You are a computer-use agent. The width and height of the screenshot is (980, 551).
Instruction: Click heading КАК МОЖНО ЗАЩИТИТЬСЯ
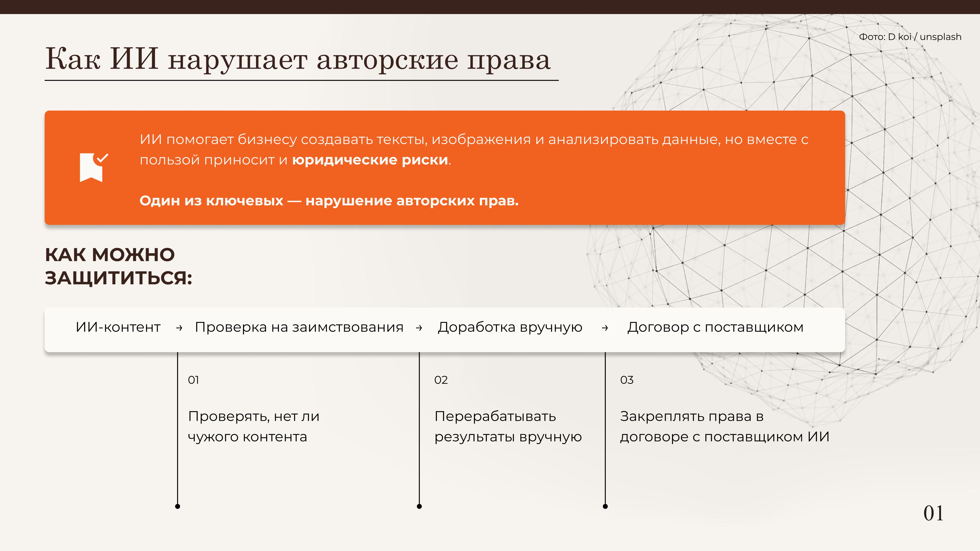click(118, 266)
